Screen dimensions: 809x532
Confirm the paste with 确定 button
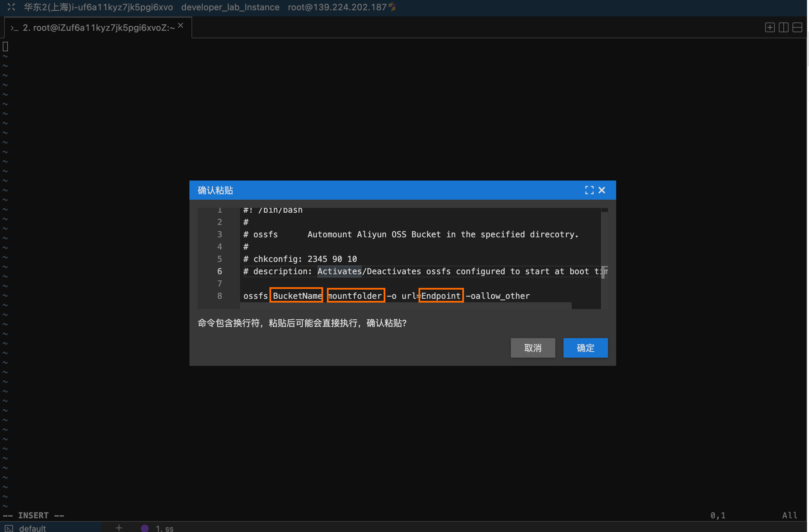coord(585,348)
